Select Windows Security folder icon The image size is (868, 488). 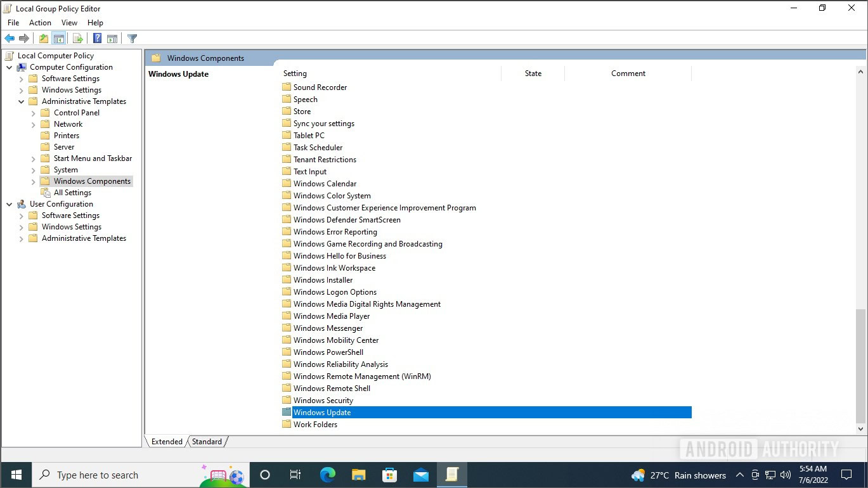pyautogui.click(x=287, y=400)
